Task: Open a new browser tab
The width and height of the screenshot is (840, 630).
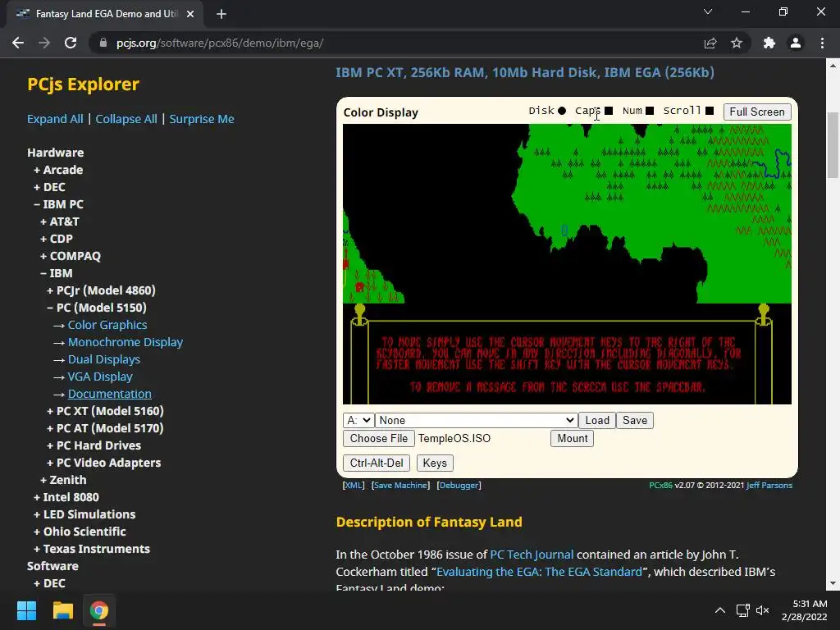Action: [x=221, y=14]
